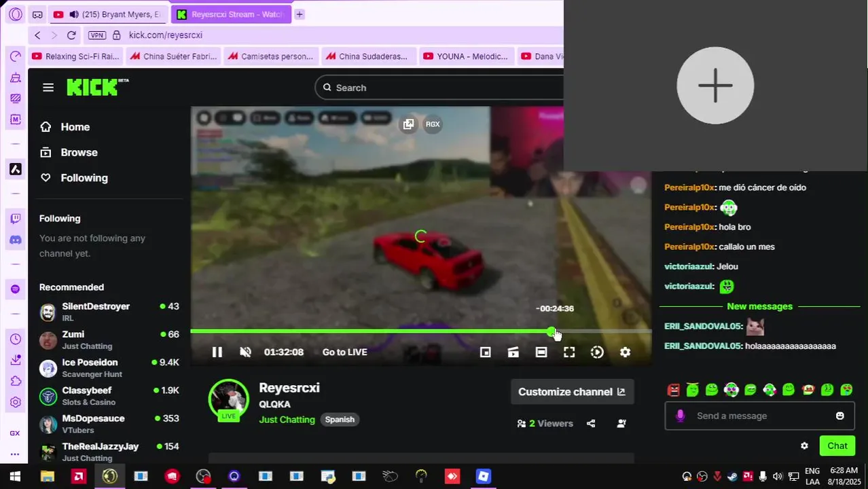Enable mini player mode
The width and height of the screenshot is (868, 489).
pyautogui.click(x=485, y=352)
